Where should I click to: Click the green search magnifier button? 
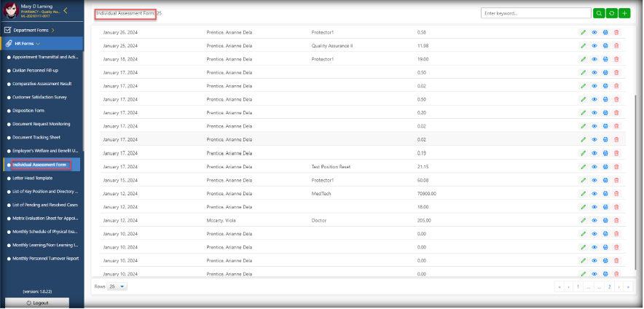[x=598, y=13]
